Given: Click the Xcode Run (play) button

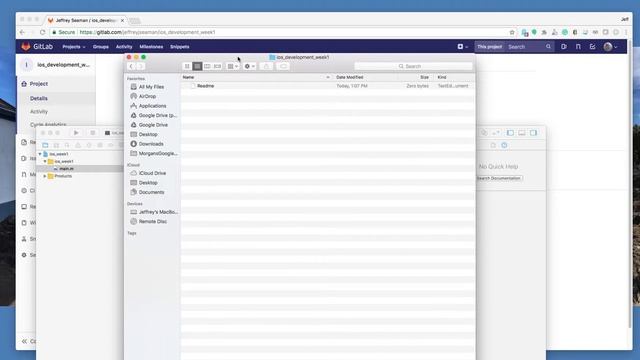Looking at the screenshot, I should 76,133.
